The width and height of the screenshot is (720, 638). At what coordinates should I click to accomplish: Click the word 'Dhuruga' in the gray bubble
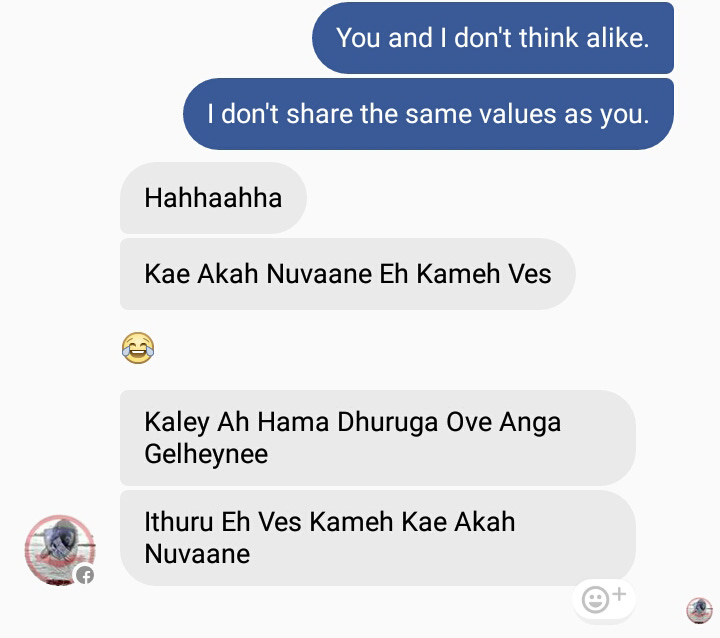tap(388, 423)
